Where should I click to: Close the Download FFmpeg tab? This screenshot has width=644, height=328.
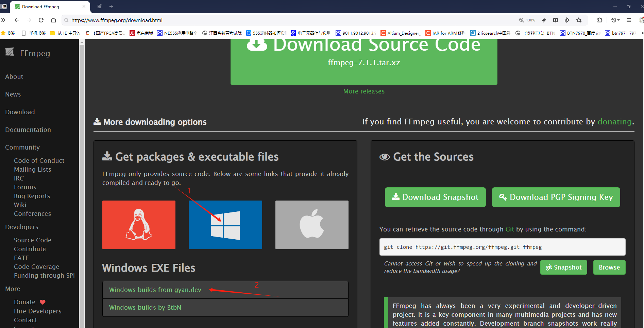(x=84, y=6)
